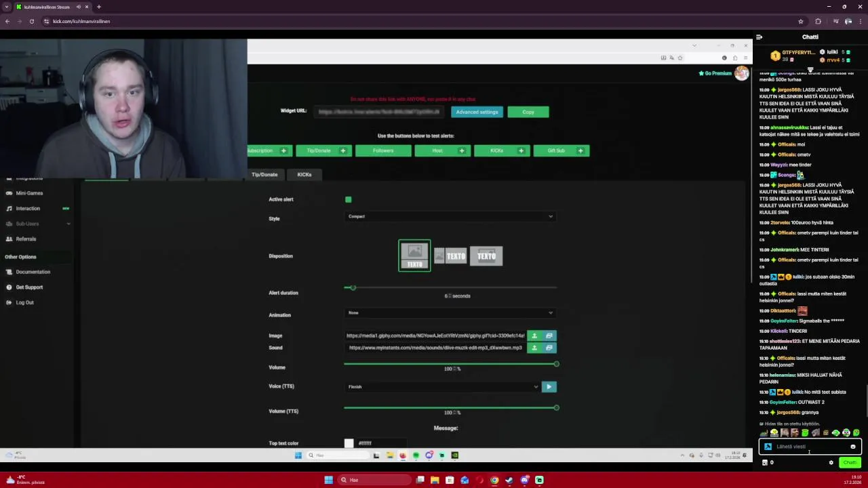This screenshot has height=488, width=868.
Task: Edit the Sound URL field
Action: pos(435,348)
